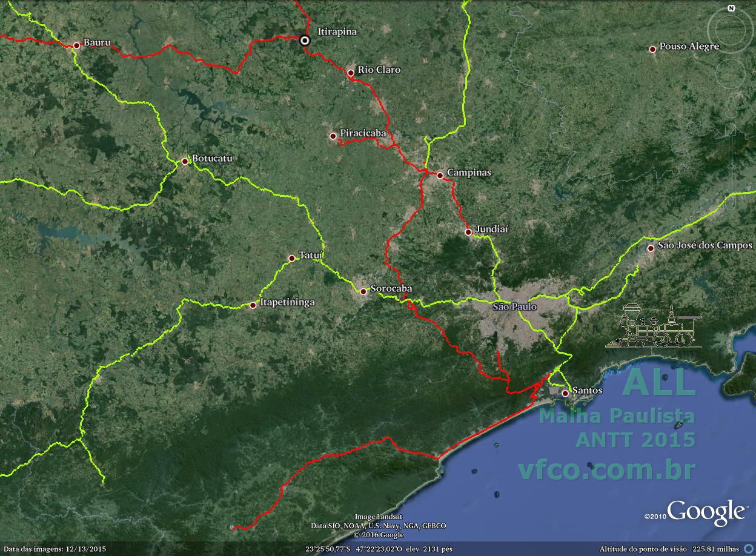Click the Itapetininga label text
Viewport: 756px width, 556px height.
coord(287,303)
